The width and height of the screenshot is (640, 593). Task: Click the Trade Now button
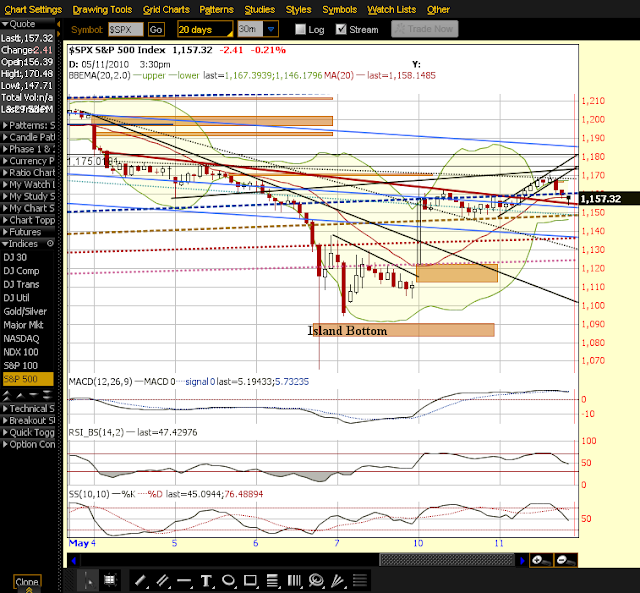424,29
